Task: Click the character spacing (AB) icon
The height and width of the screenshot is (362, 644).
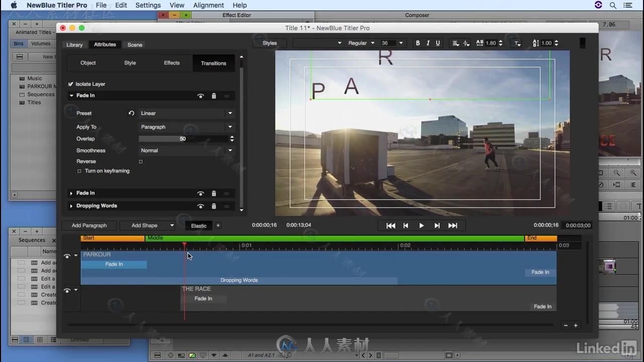Action: [479, 43]
